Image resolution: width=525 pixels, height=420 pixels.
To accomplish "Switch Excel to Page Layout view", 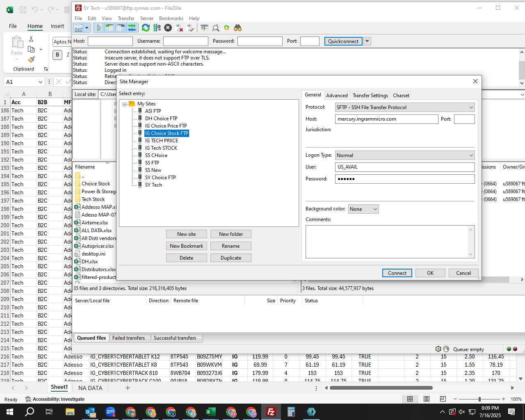I will point(427,399).
